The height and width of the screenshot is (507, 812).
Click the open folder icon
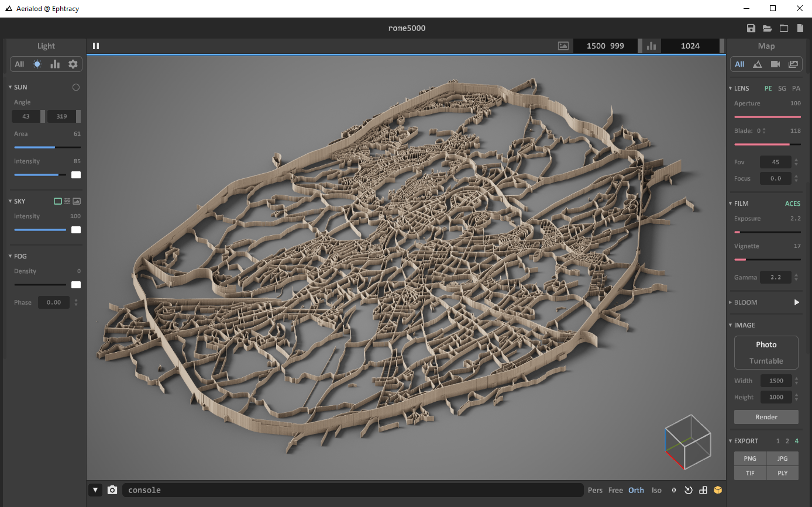coord(767,28)
